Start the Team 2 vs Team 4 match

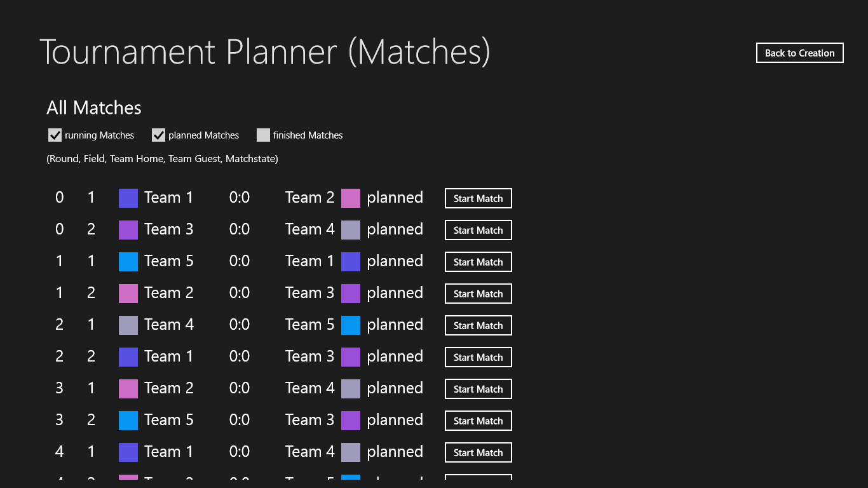pos(478,389)
